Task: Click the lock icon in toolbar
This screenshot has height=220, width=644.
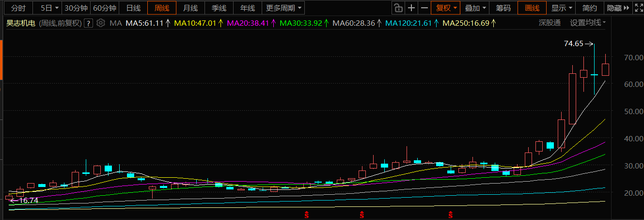Action: [x=398, y=8]
